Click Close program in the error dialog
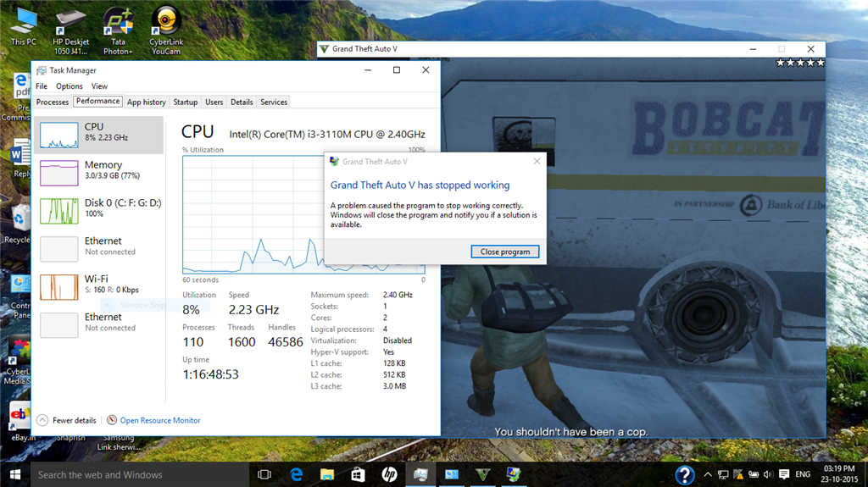The image size is (868, 487). click(x=505, y=252)
